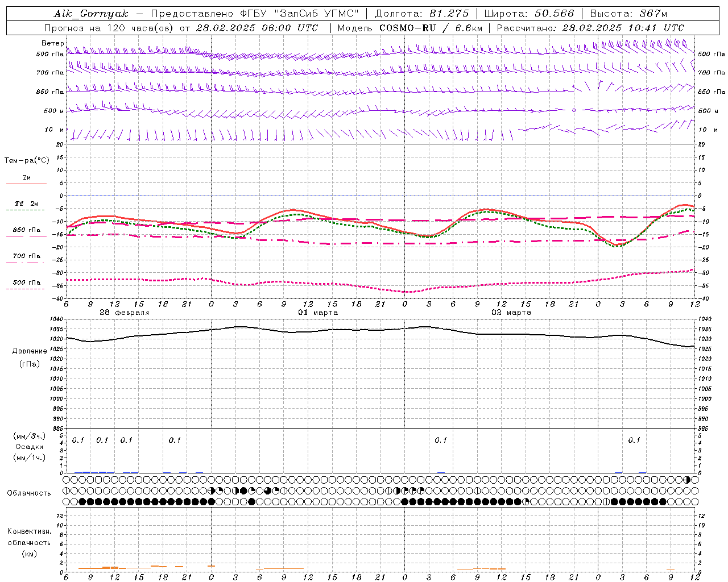Click the Модель COSMO-RU / 6.6км label

click(x=410, y=28)
